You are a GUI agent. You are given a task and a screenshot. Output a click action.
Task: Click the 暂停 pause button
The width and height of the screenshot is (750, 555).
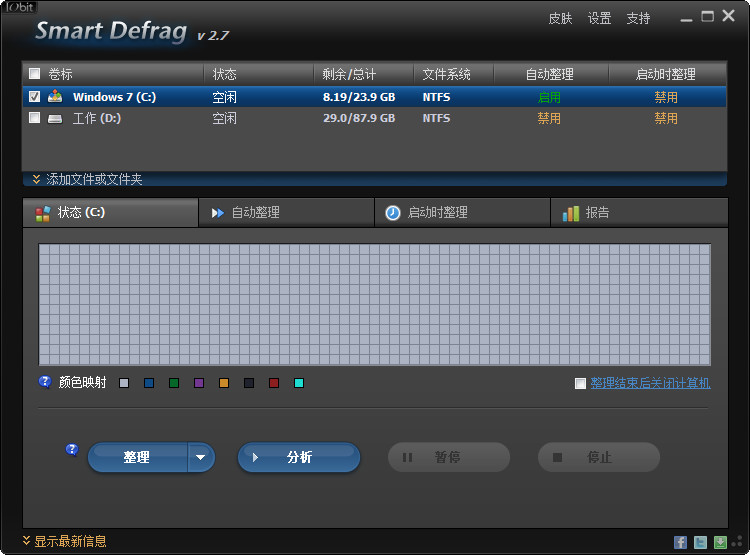click(x=449, y=457)
